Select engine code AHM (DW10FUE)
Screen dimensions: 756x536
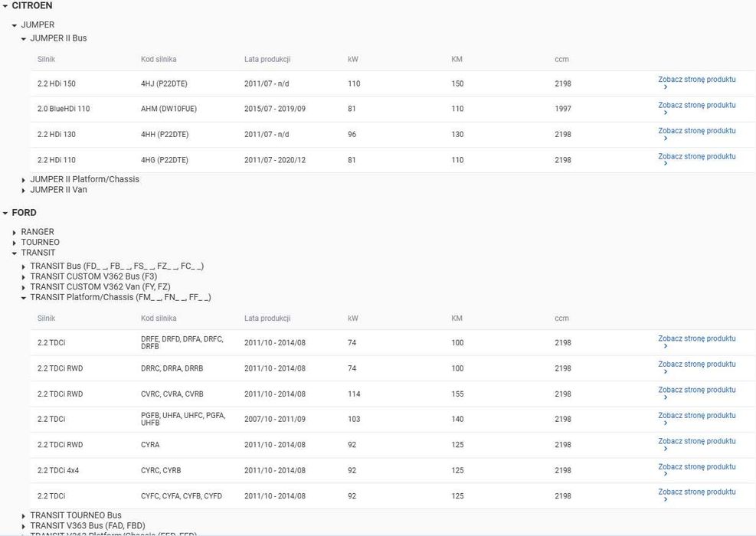pyautogui.click(x=169, y=109)
